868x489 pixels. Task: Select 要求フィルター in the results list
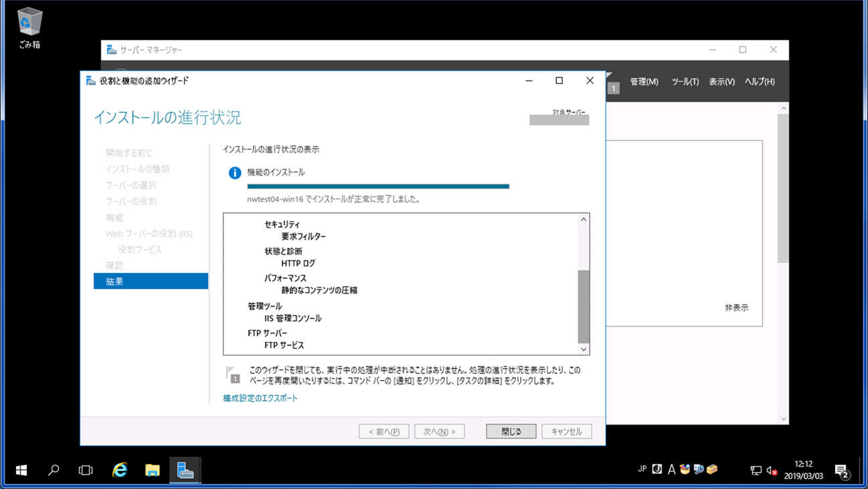point(304,236)
